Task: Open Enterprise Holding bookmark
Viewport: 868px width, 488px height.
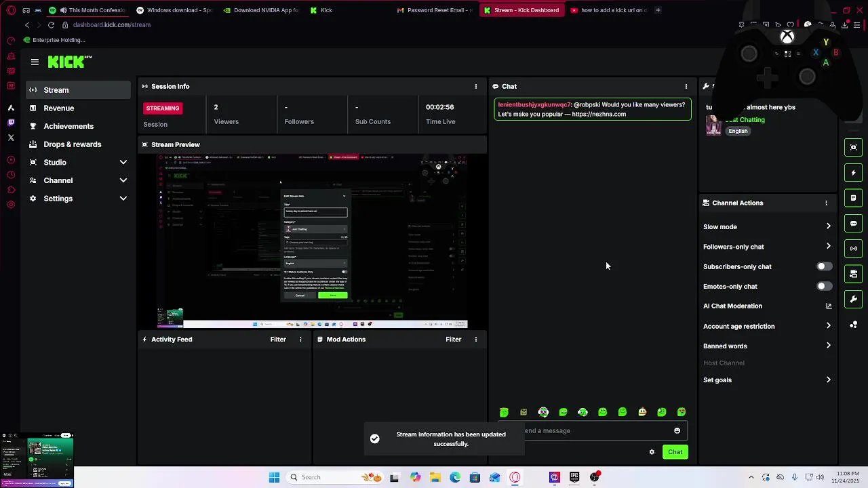Action: pyautogui.click(x=54, y=40)
